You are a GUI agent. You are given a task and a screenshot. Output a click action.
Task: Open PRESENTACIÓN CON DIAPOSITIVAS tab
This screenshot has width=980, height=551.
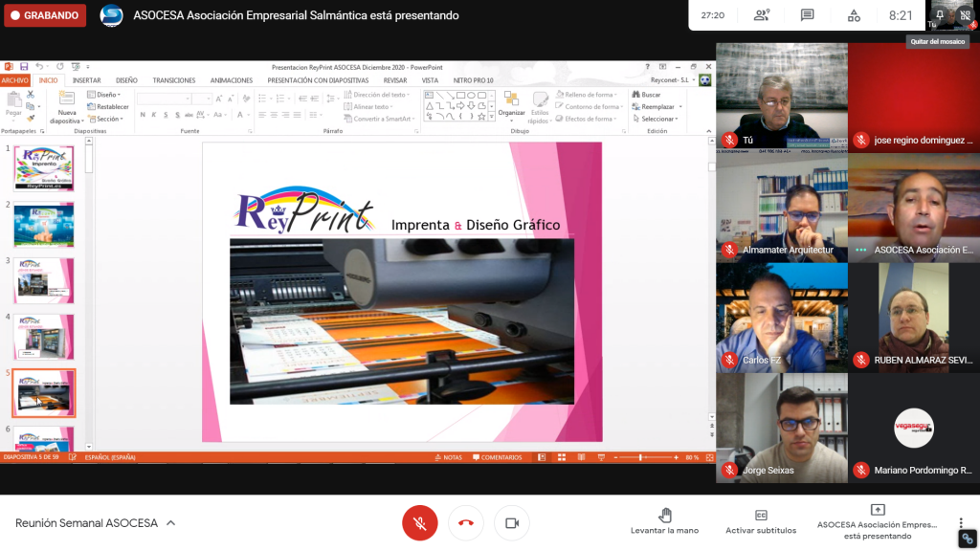(x=318, y=80)
